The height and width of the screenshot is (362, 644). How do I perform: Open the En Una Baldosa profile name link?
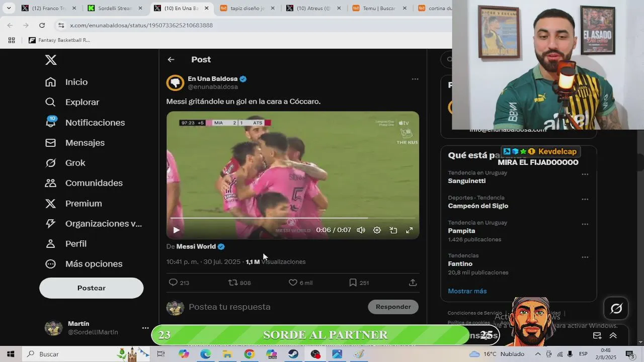[x=213, y=79]
